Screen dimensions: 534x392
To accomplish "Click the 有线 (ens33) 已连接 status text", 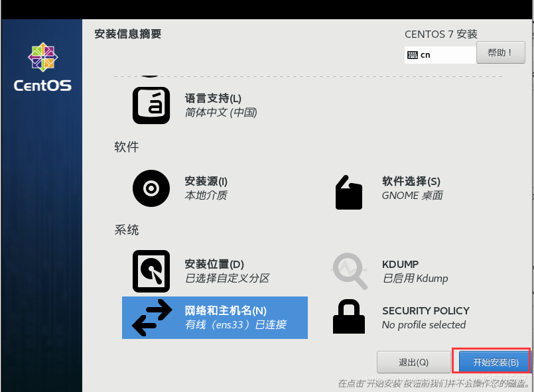I will click(x=235, y=324).
